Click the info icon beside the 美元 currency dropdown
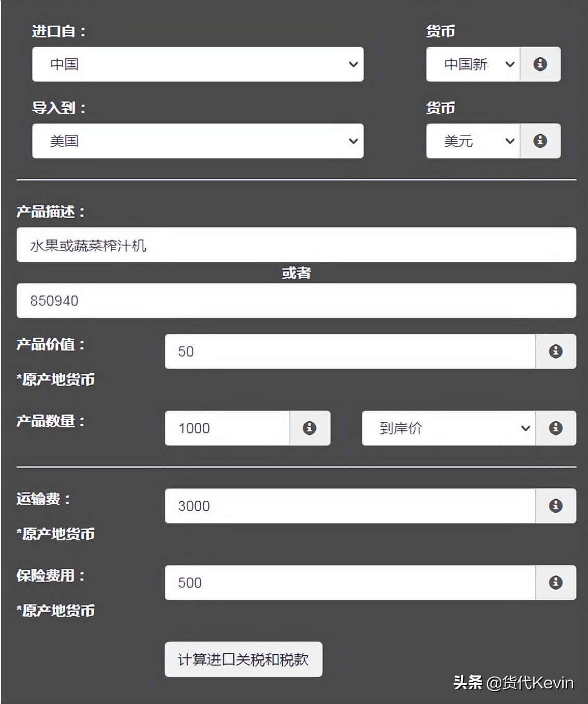 [541, 141]
